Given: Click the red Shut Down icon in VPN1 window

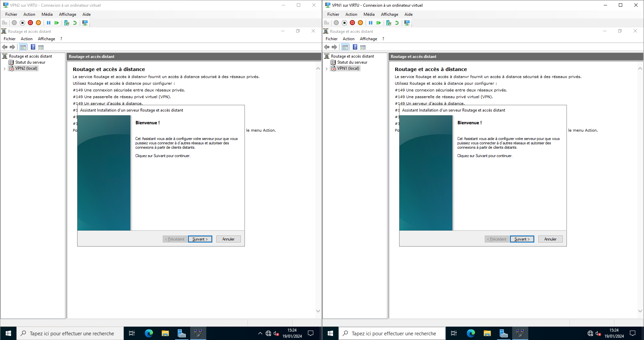Looking at the screenshot, I should (x=352, y=23).
